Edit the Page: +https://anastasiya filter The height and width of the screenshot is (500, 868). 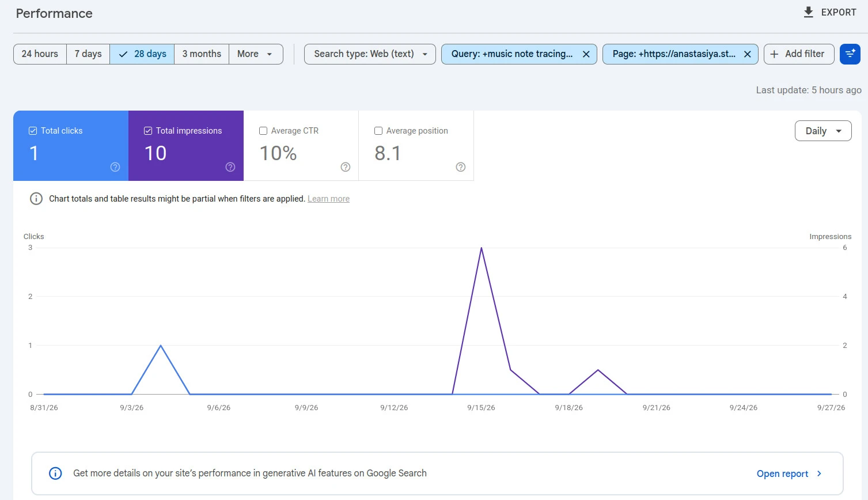click(674, 54)
